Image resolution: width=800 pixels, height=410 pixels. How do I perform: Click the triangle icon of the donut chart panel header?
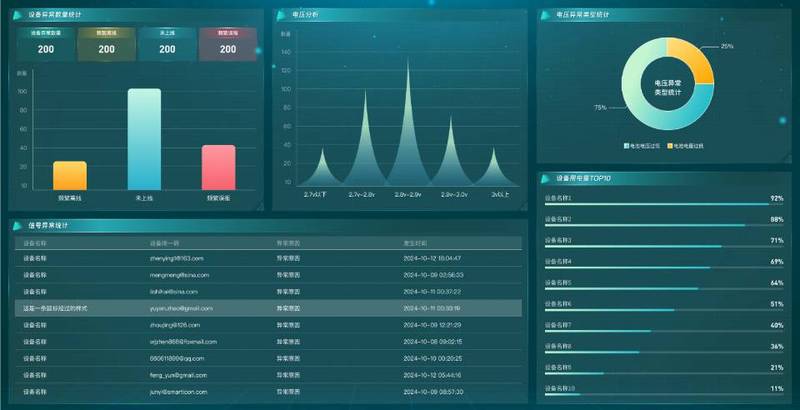[x=545, y=15]
